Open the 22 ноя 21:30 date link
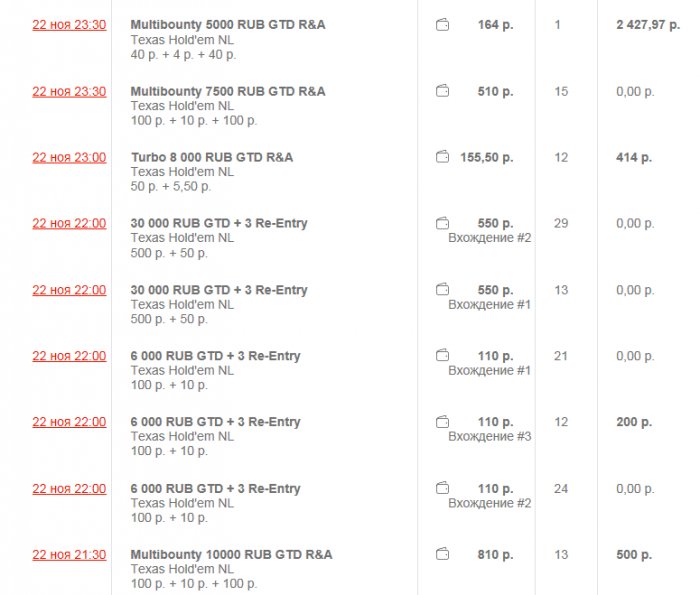The image size is (700, 595). pyautogui.click(x=69, y=554)
